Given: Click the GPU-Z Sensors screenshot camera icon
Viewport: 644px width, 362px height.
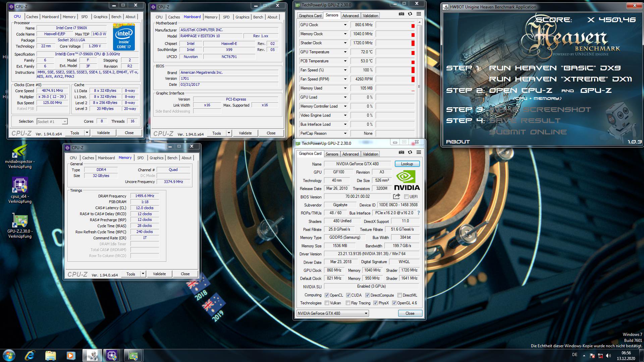Looking at the screenshot, I should (x=401, y=14).
